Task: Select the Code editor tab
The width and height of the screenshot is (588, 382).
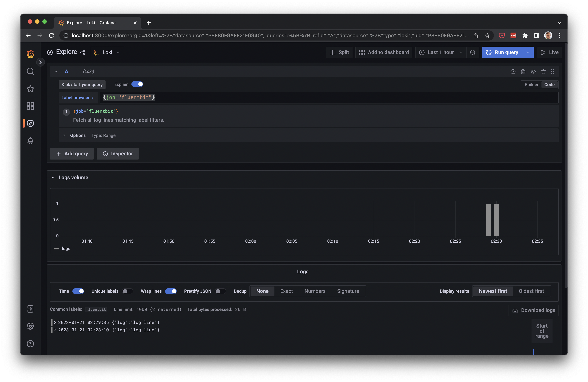Action: click(x=549, y=84)
